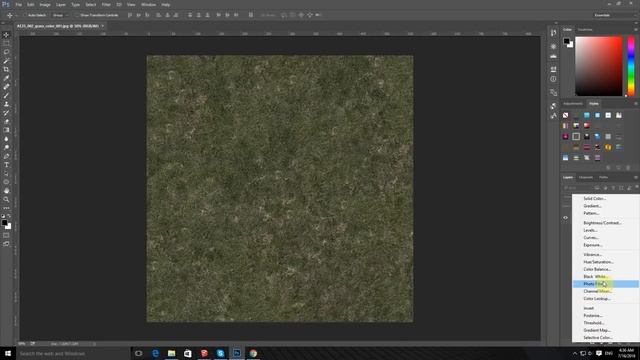This screenshot has height=360, width=640.
Task: Choose Curves from adjustment menu
Action: point(605,238)
